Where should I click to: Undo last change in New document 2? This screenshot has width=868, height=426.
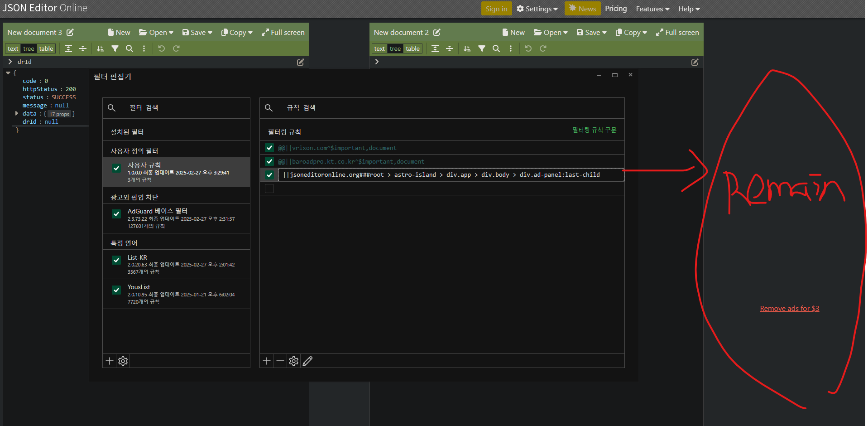(528, 48)
